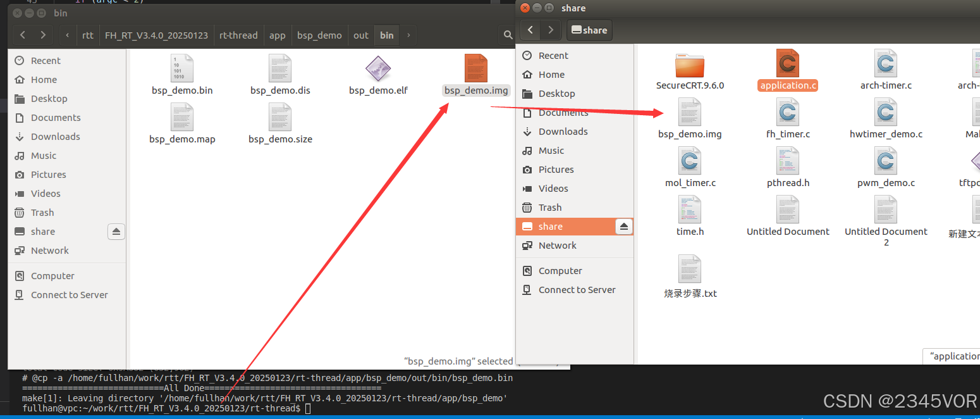Viewport: 980px width, 419px height.
Task: Select arch-timer.c file icon
Action: coord(886,63)
